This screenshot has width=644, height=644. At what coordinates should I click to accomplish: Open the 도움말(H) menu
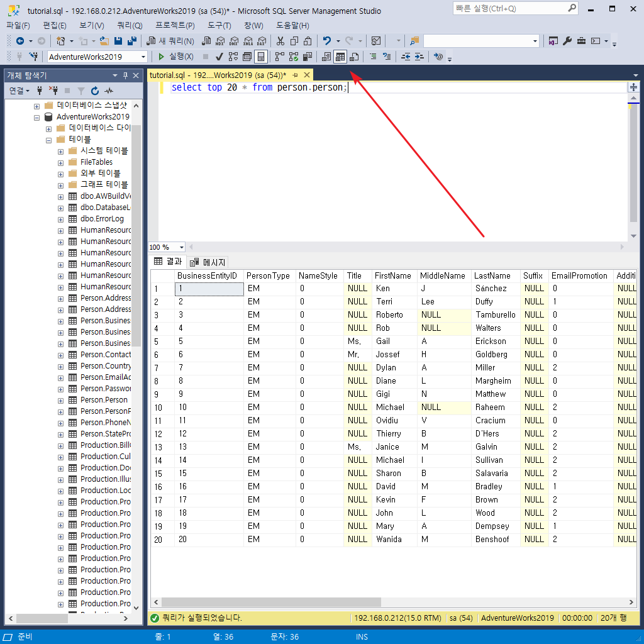tap(292, 25)
